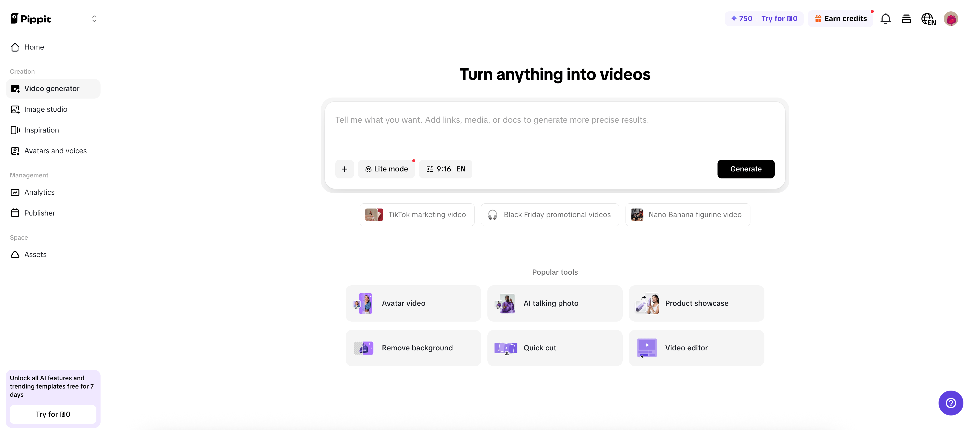
Task: Open the Avatar video tool
Action: pos(413,303)
